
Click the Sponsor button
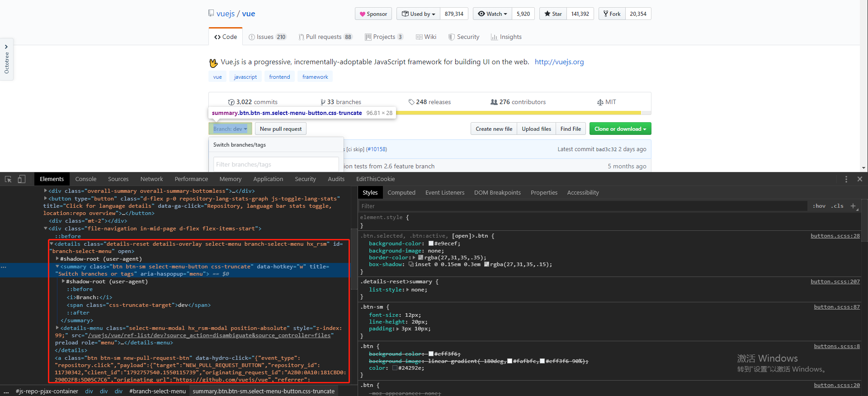[x=373, y=14]
